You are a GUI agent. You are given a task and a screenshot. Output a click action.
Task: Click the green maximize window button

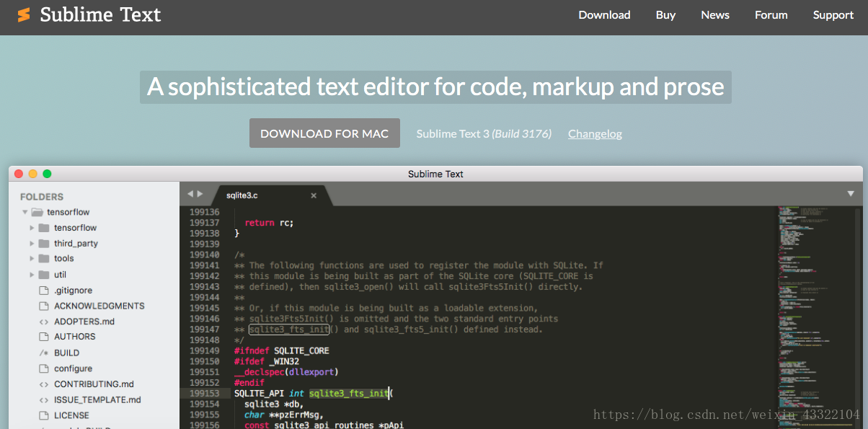pos(47,174)
